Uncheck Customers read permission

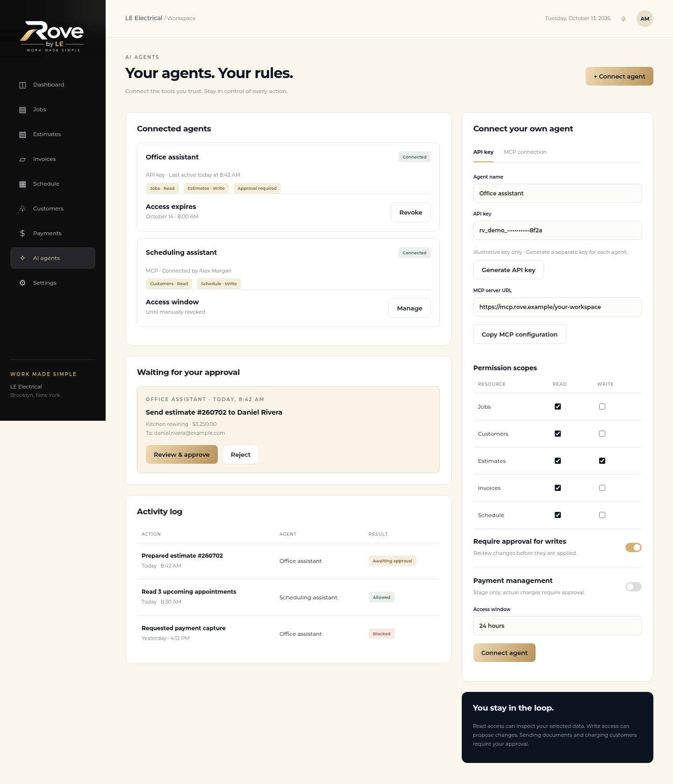point(558,434)
